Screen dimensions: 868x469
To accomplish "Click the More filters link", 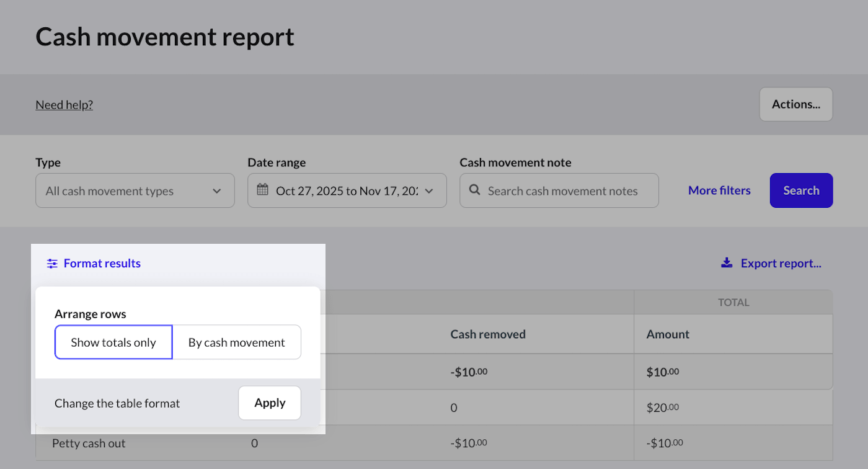I will (x=719, y=190).
